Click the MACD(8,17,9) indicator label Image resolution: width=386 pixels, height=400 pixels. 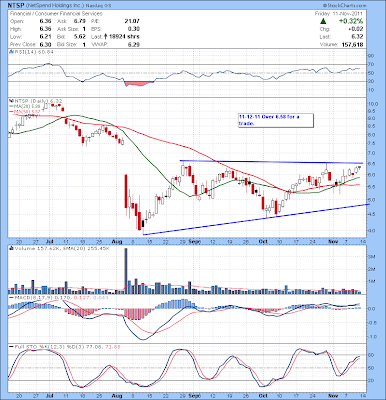pyautogui.click(x=59, y=297)
